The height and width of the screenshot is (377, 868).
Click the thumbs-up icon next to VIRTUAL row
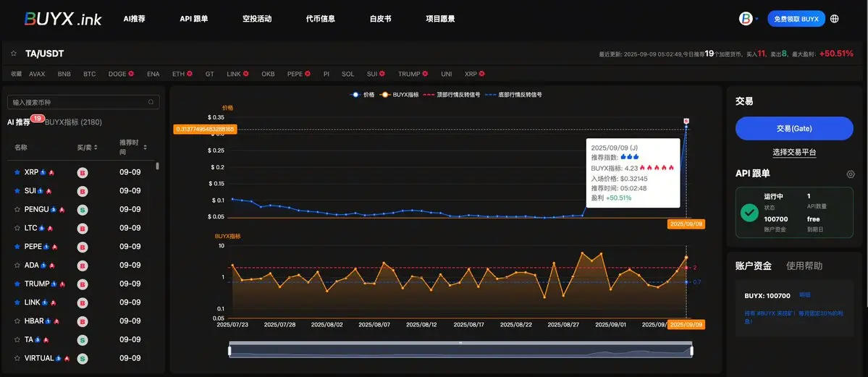59,358
